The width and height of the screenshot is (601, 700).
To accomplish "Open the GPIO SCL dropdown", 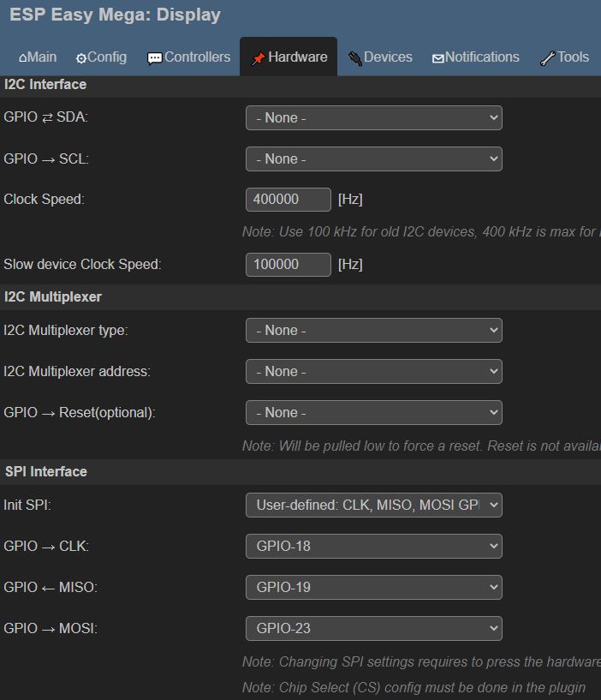I will [x=374, y=159].
